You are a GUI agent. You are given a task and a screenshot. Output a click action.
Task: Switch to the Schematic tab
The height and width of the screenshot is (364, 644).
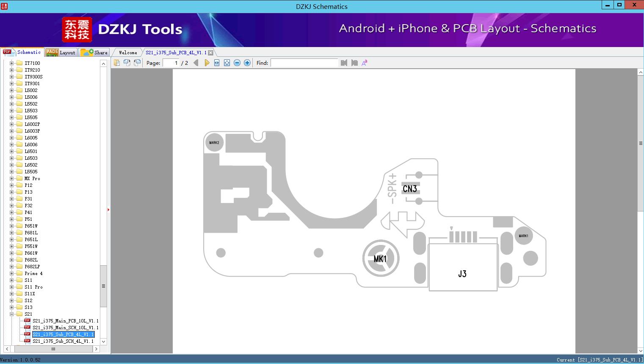(22, 52)
